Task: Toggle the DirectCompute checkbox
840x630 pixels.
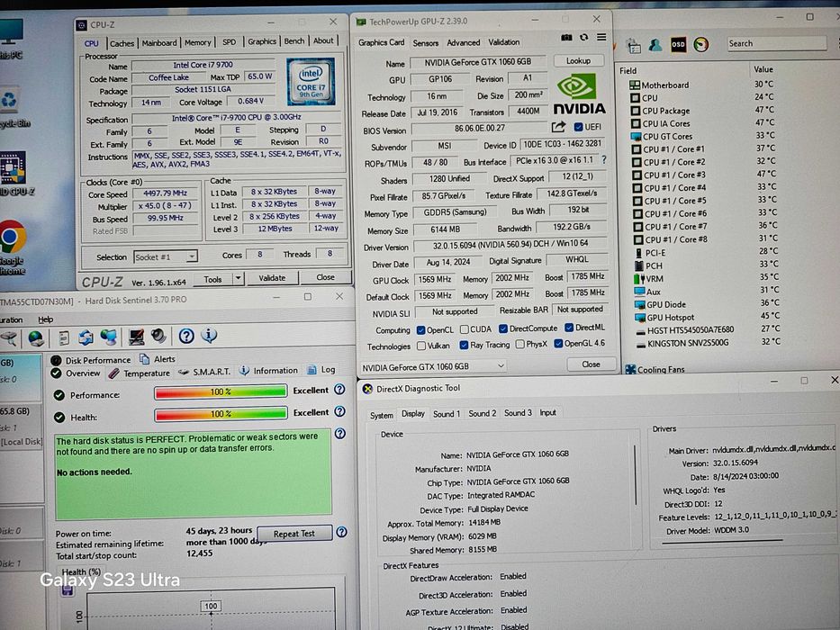Action: [x=503, y=328]
